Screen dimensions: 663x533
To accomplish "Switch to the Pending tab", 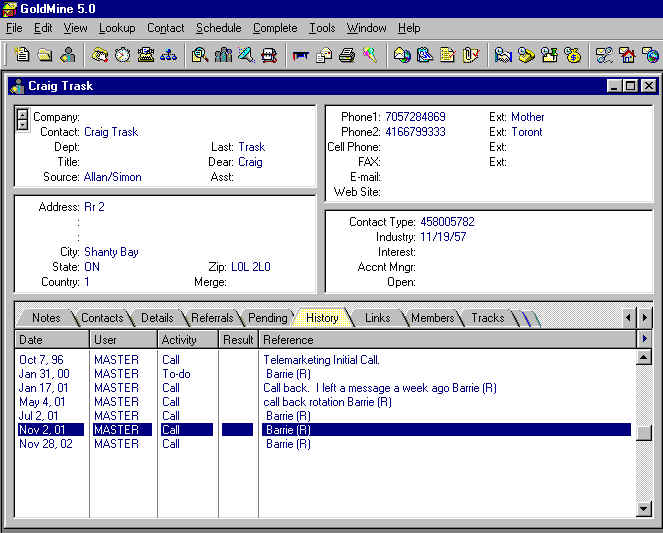I will coord(268,318).
